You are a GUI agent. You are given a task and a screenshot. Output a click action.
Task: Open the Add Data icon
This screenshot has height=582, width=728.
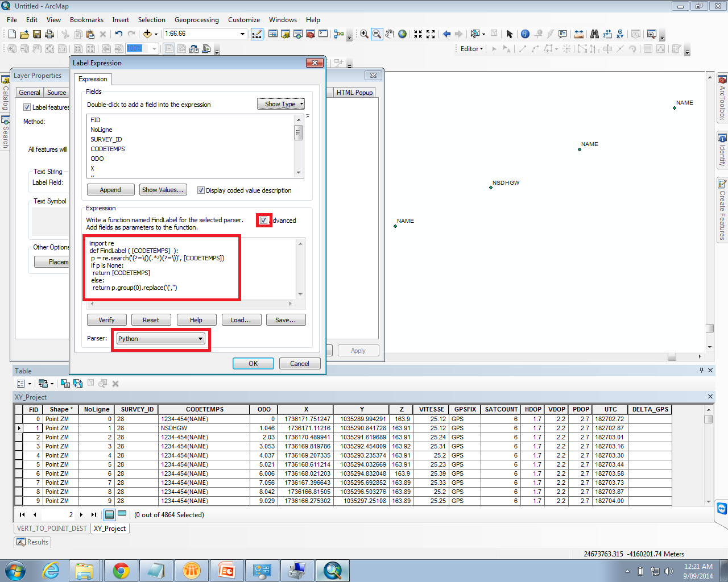pyautogui.click(x=147, y=34)
